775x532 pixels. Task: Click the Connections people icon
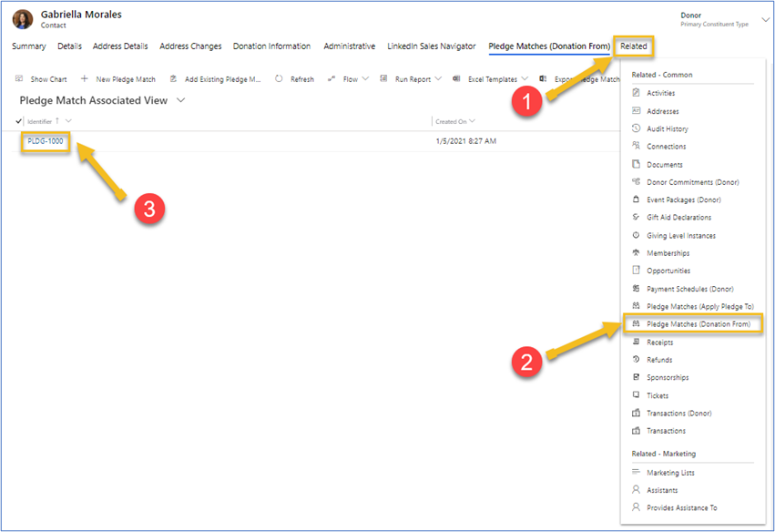pos(636,146)
